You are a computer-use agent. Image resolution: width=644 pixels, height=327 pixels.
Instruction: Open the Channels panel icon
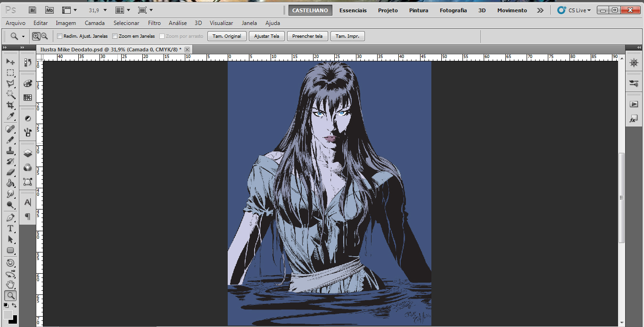click(27, 167)
